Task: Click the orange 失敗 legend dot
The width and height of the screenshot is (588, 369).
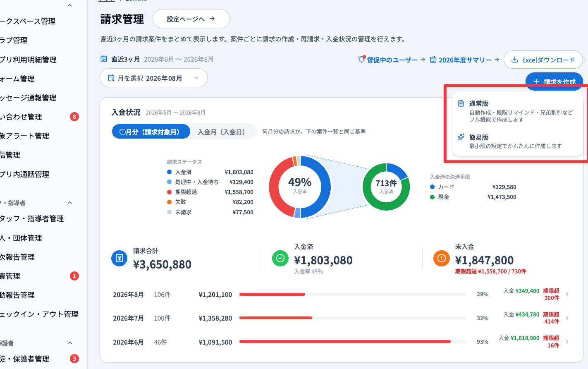Action: (x=169, y=202)
